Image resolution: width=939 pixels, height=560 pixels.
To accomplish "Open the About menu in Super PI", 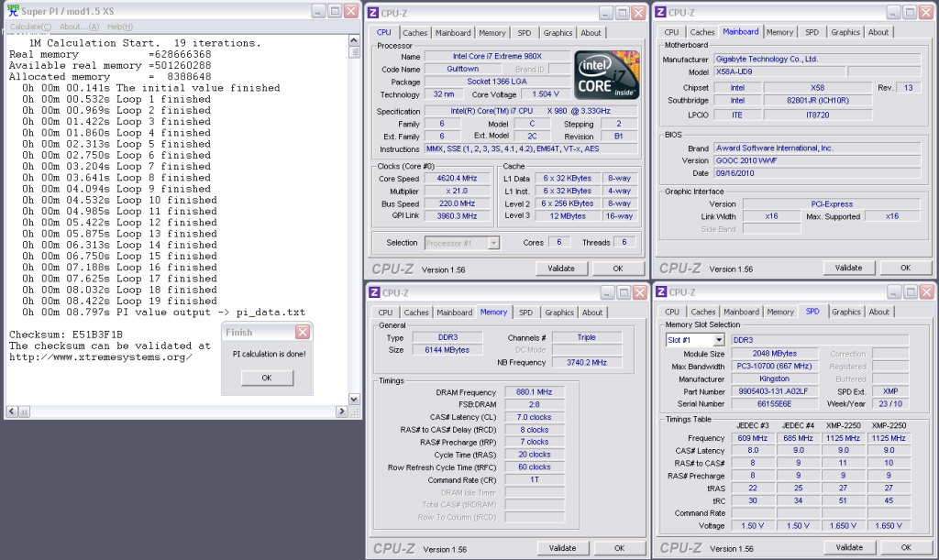I will pos(79,27).
